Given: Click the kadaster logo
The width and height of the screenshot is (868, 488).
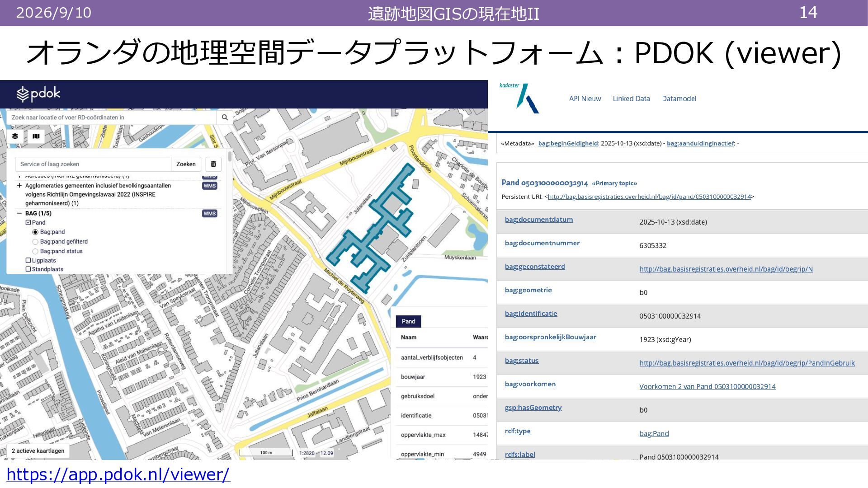Looking at the screenshot, I should coord(519,98).
